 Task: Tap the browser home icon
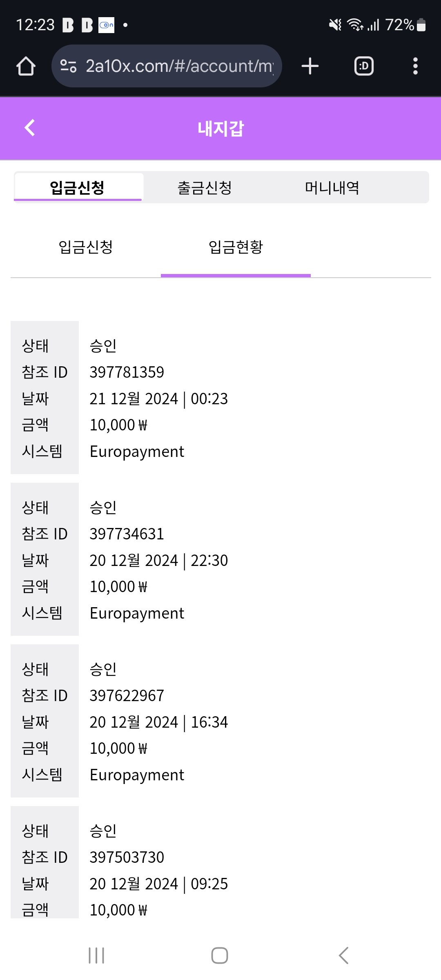tap(26, 66)
